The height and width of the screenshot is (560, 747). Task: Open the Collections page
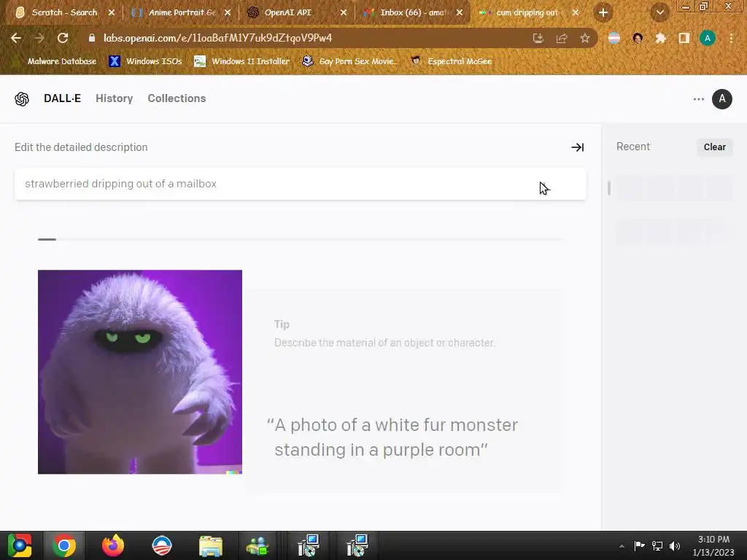point(177,98)
